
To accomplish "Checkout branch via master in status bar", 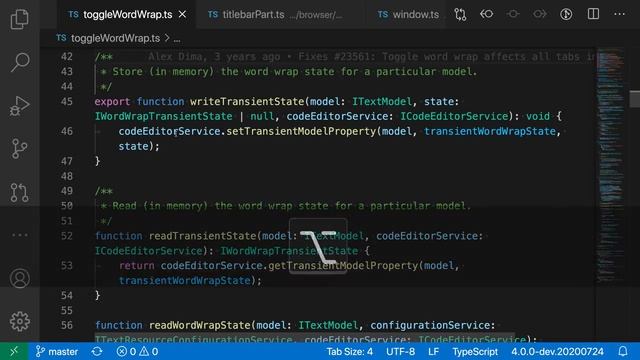I will click(x=57, y=351).
